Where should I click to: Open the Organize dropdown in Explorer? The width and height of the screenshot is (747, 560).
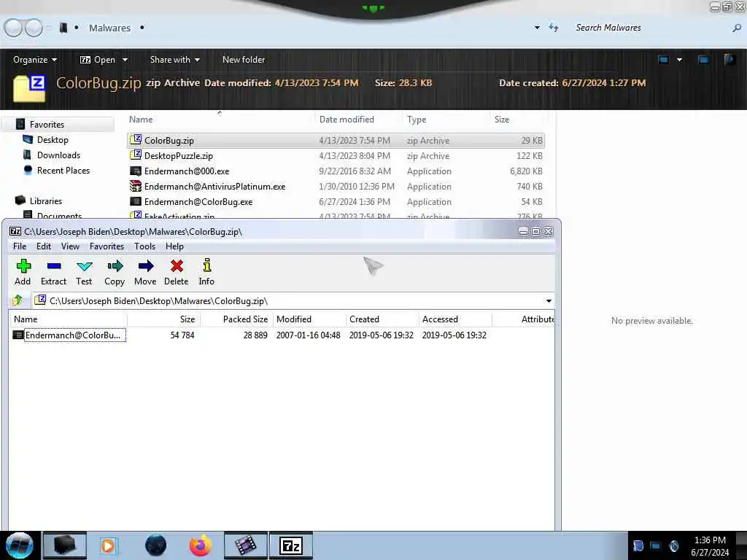(x=35, y=60)
